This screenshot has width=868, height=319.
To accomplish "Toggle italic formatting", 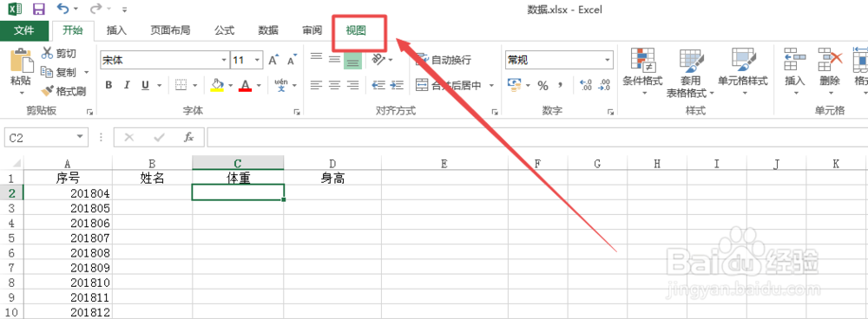I will [127, 85].
